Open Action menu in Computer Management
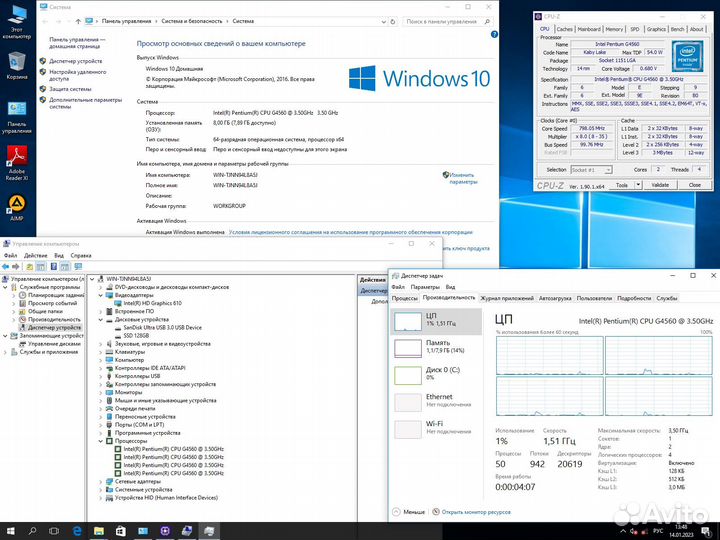The height and width of the screenshot is (540, 720). click(x=35, y=255)
